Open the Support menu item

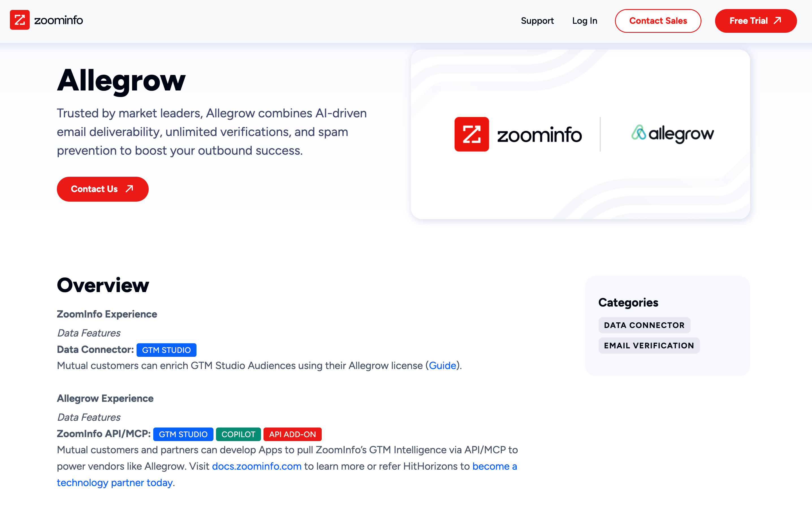tap(537, 20)
